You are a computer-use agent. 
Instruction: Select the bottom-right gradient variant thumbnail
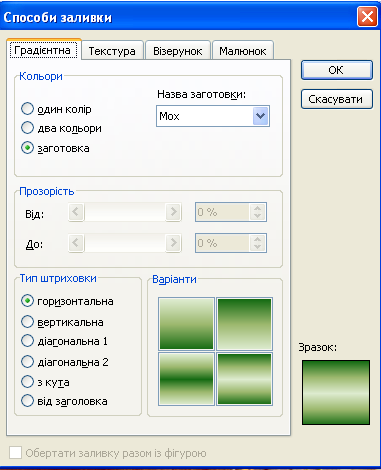(x=244, y=379)
